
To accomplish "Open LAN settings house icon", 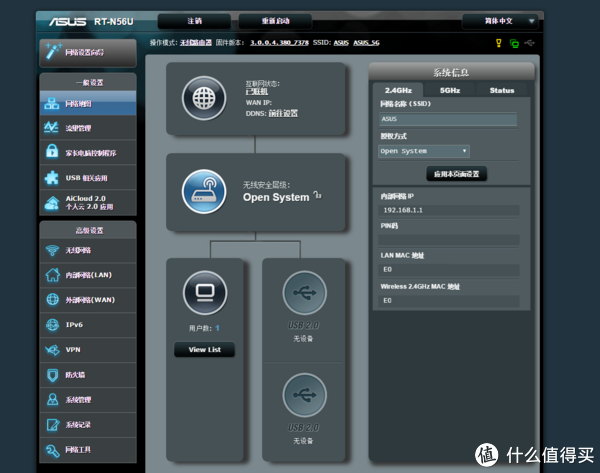I will (x=52, y=275).
